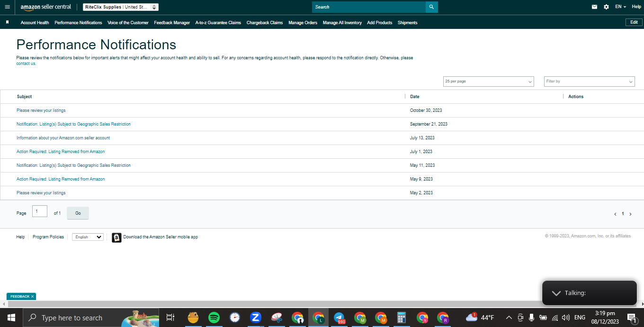Open Task View on the taskbar
The image size is (644, 327).
[x=170, y=318]
